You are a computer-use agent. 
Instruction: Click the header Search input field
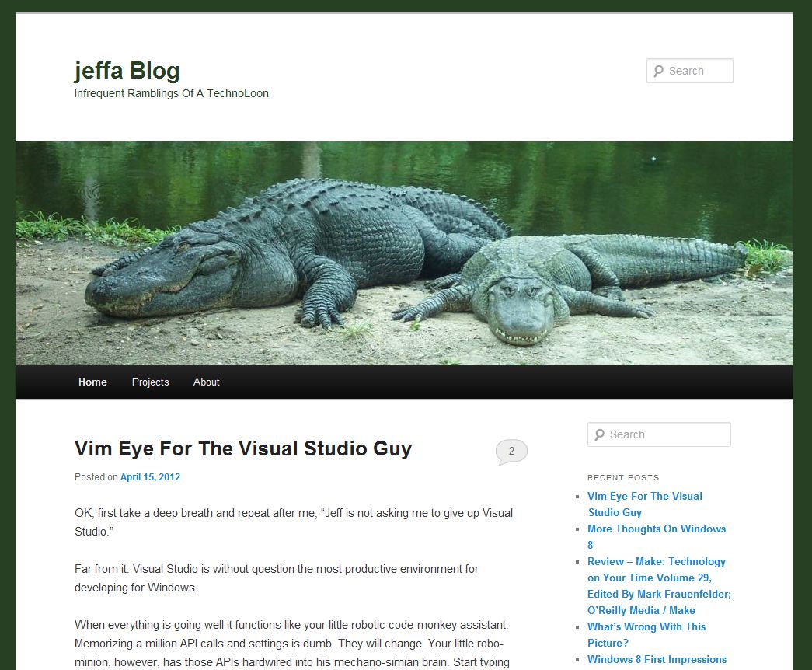690,71
